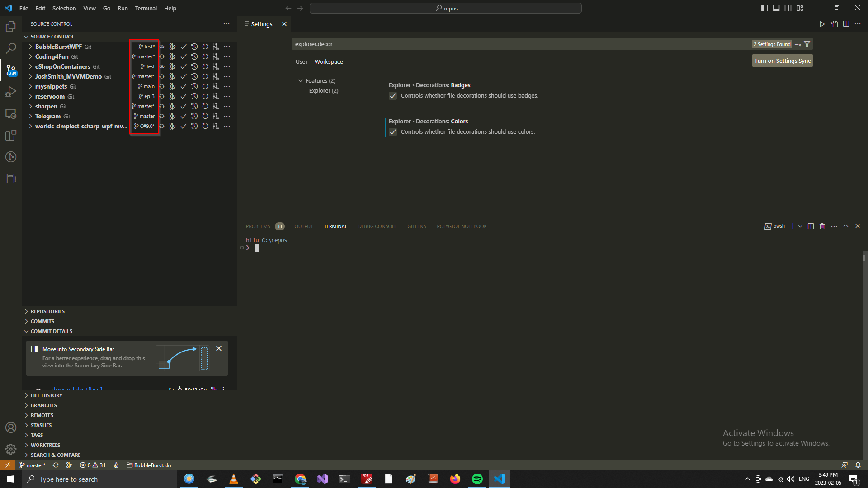868x488 pixels.
Task: Kill the active terminal with trash icon
Action: tap(822, 226)
